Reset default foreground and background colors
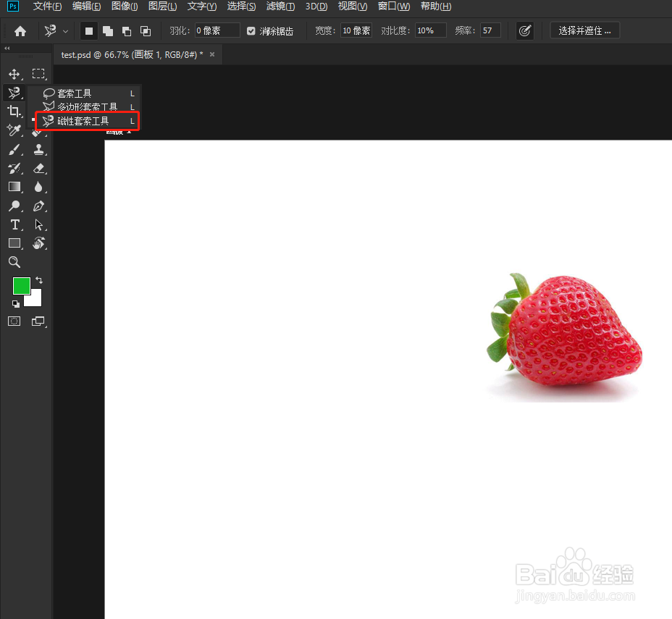The height and width of the screenshot is (619, 672). click(15, 304)
